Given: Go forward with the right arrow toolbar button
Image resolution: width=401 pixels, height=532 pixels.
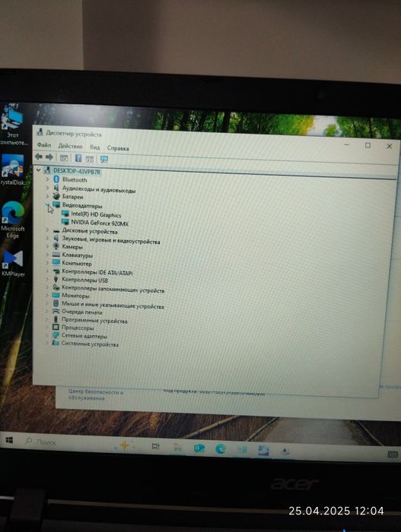Looking at the screenshot, I should (x=49, y=157).
